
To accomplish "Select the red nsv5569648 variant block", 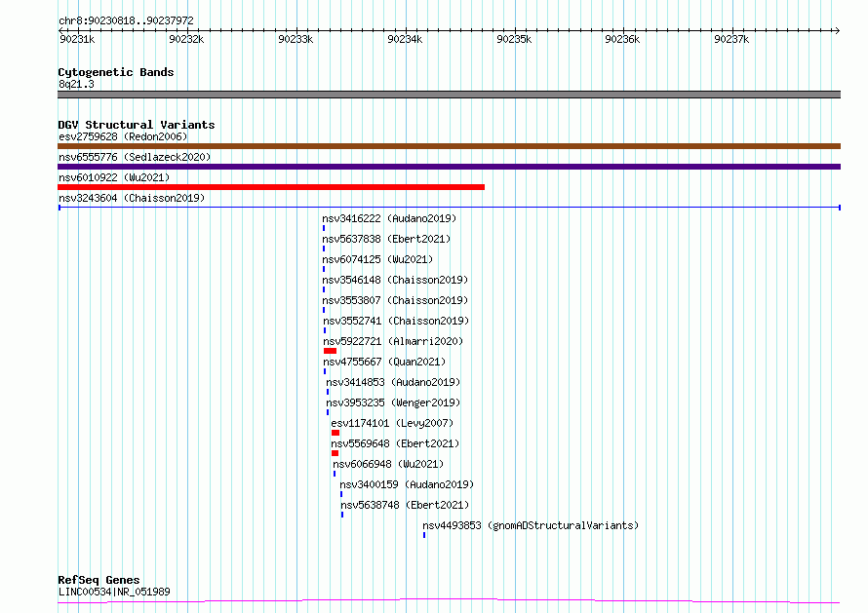I will pyautogui.click(x=335, y=453).
